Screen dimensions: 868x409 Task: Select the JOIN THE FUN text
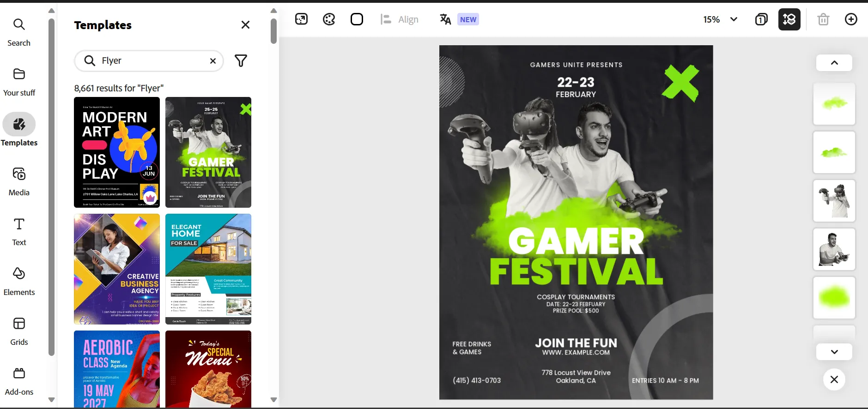point(576,343)
